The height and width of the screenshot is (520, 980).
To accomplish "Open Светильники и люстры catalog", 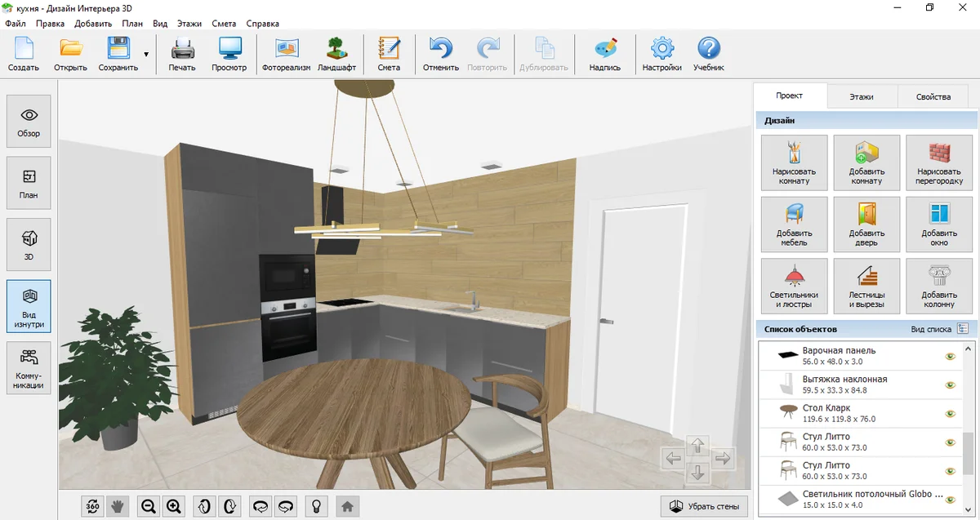I will coord(794,286).
